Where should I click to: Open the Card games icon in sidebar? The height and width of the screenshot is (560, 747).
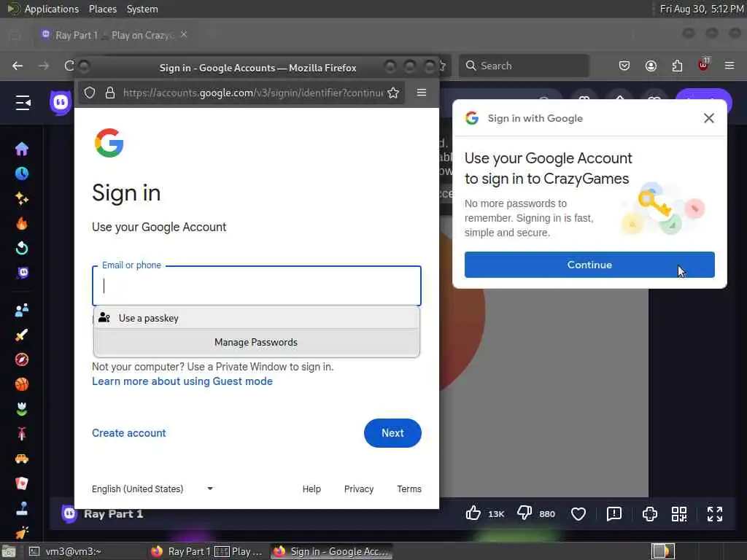point(21,483)
